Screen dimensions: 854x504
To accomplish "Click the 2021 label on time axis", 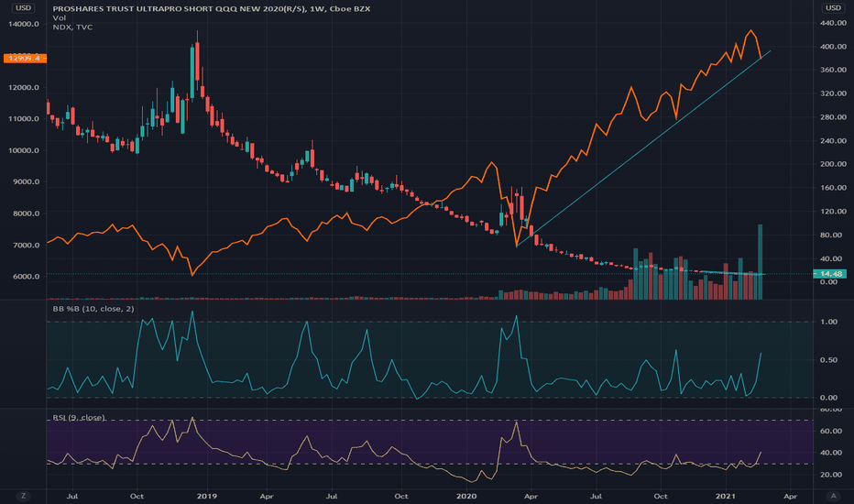I will tap(726, 496).
